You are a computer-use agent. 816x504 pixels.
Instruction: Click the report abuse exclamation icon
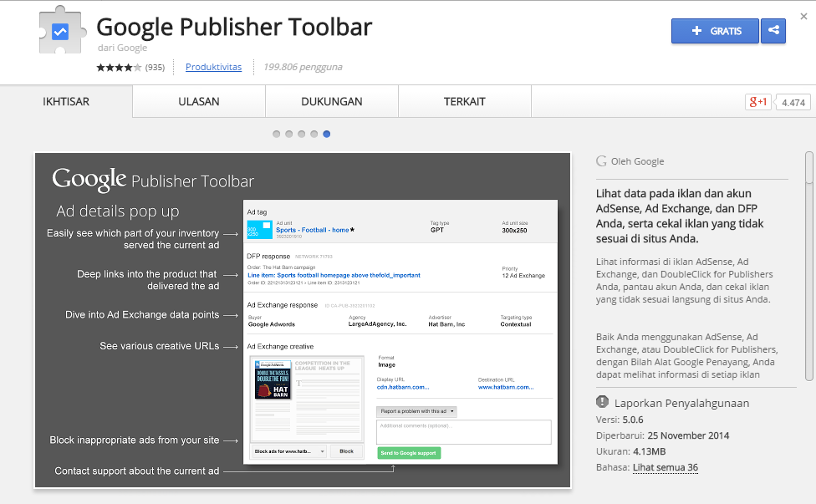pyautogui.click(x=602, y=401)
